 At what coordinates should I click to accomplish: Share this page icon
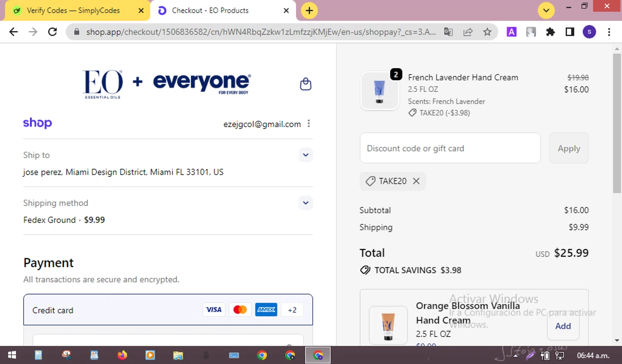point(468,32)
